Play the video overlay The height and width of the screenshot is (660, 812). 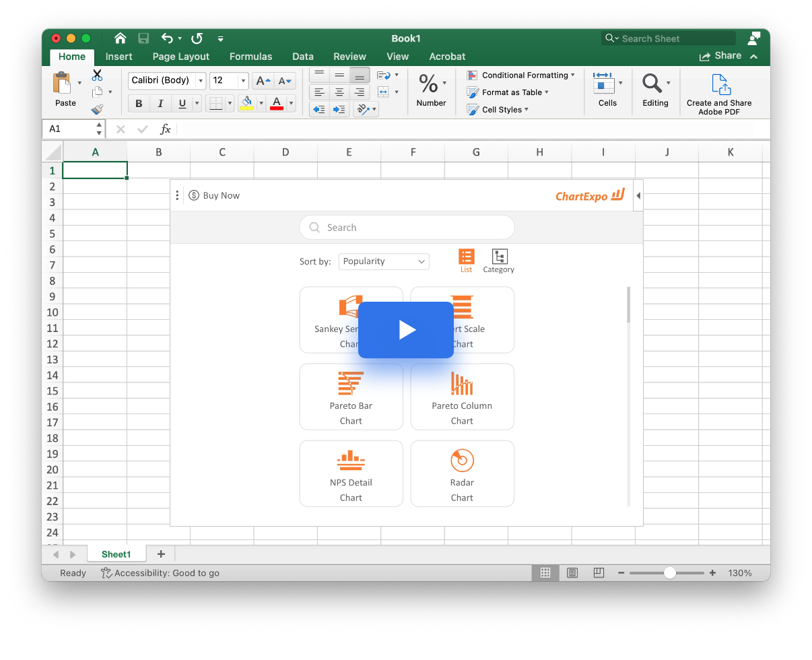pyautogui.click(x=406, y=330)
